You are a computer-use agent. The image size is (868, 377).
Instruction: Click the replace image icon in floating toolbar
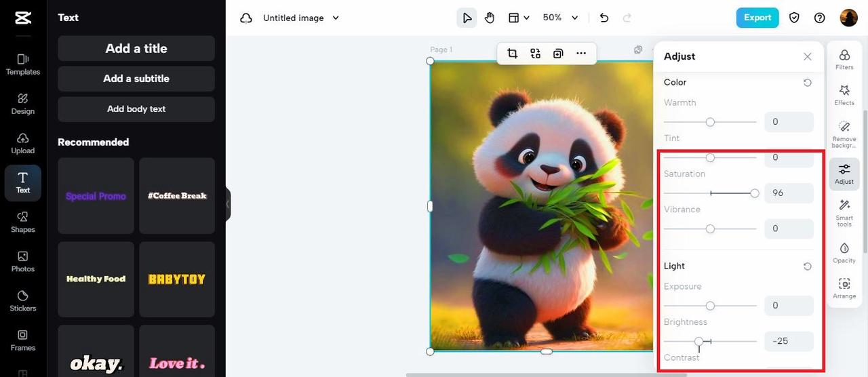click(536, 54)
